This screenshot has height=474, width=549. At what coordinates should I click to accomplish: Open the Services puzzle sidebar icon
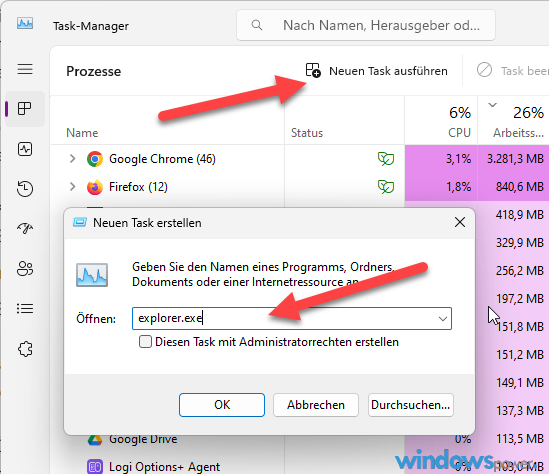point(25,349)
